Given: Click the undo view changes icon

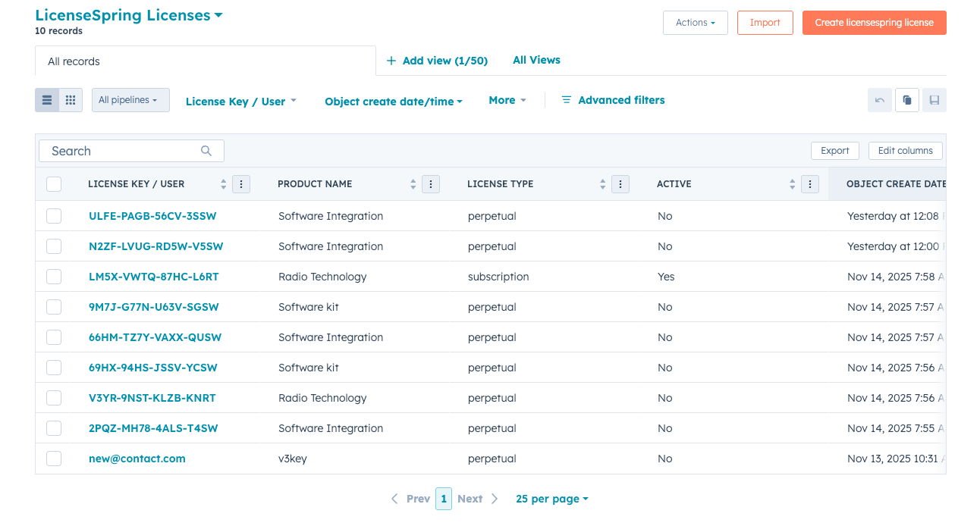Looking at the screenshot, I should pyautogui.click(x=880, y=100).
